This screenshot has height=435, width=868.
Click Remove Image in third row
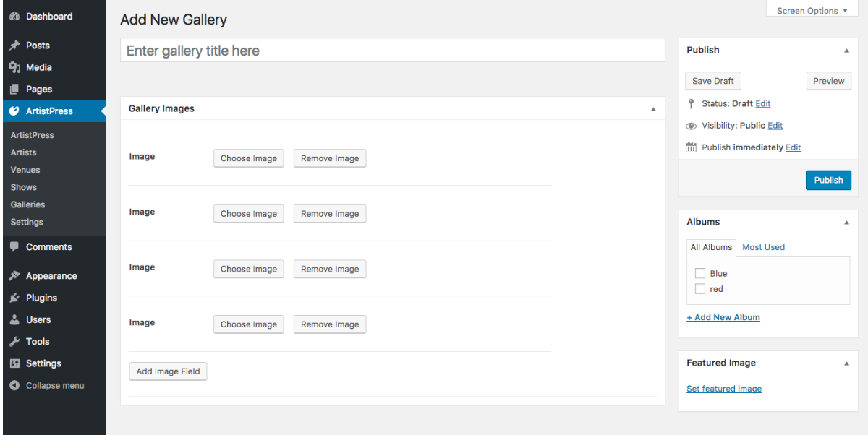click(330, 269)
